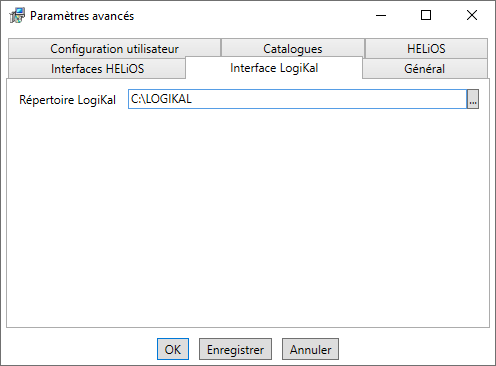This screenshot has height=366, width=496.
Task: Place cursor after C:\LOGIKAL text
Action: pos(192,99)
